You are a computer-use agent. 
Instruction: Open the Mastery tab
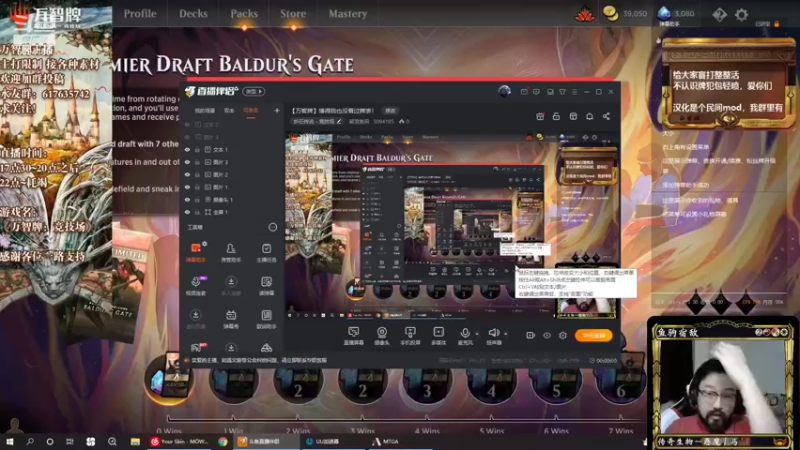pyautogui.click(x=347, y=14)
